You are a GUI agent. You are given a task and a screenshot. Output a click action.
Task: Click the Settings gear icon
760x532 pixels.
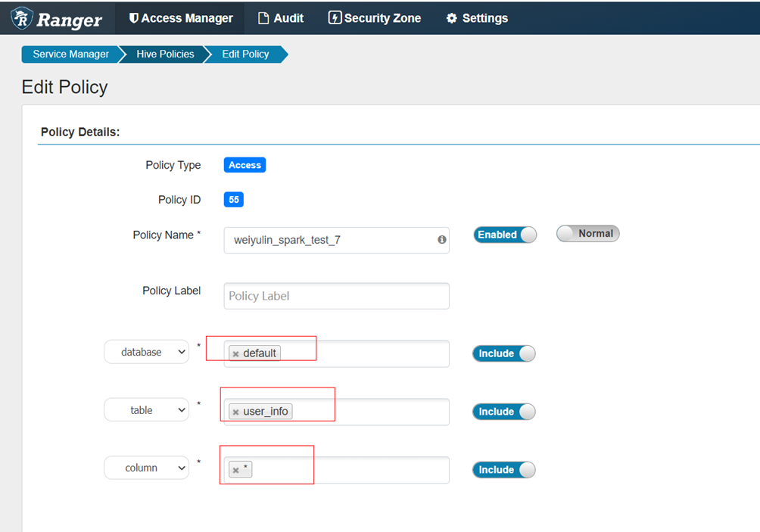[452, 18]
